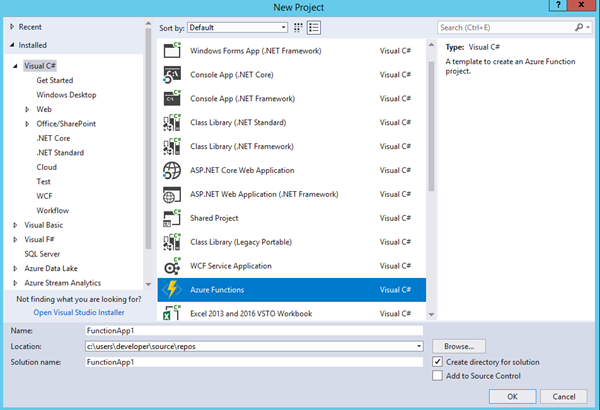Select Get Started category
The width and height of the screenshot is (600, 410).
(x=55, y=80)
